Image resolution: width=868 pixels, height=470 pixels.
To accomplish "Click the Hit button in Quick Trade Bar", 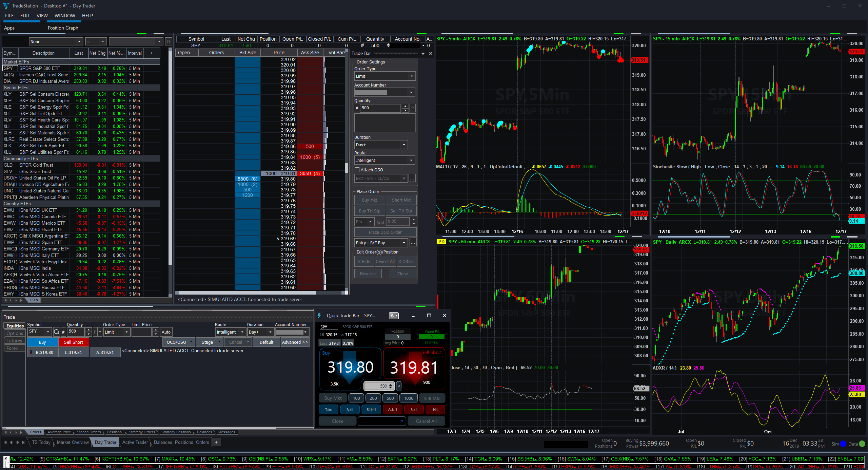I will coord(435,410).
